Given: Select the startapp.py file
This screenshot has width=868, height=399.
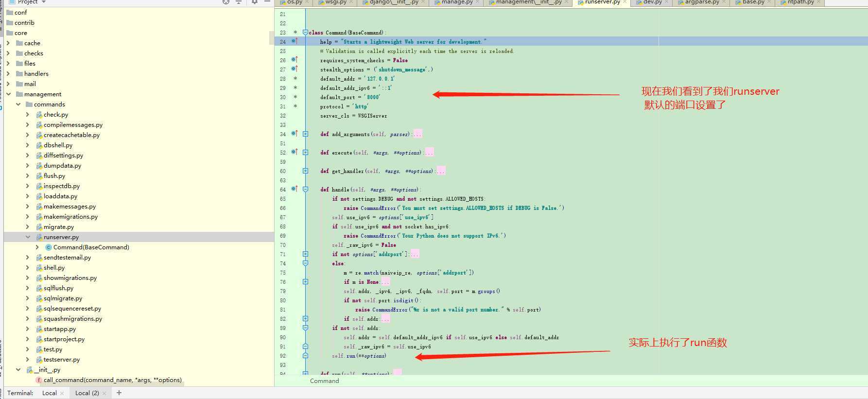Looking at the screenshot, I should 60,329.
